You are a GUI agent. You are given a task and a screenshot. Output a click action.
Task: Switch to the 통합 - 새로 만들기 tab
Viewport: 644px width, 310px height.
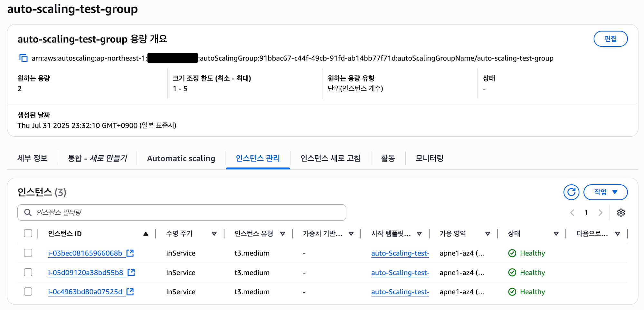97,158
